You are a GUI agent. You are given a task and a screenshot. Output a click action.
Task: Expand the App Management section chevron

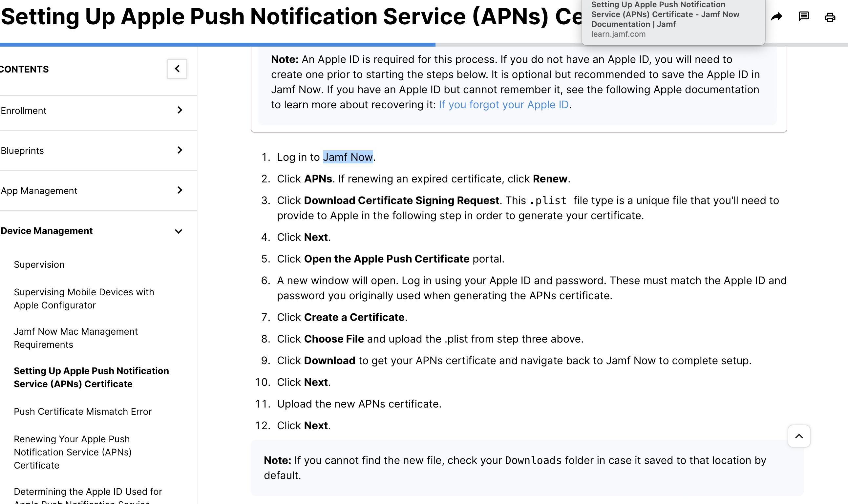coord(180,190)
